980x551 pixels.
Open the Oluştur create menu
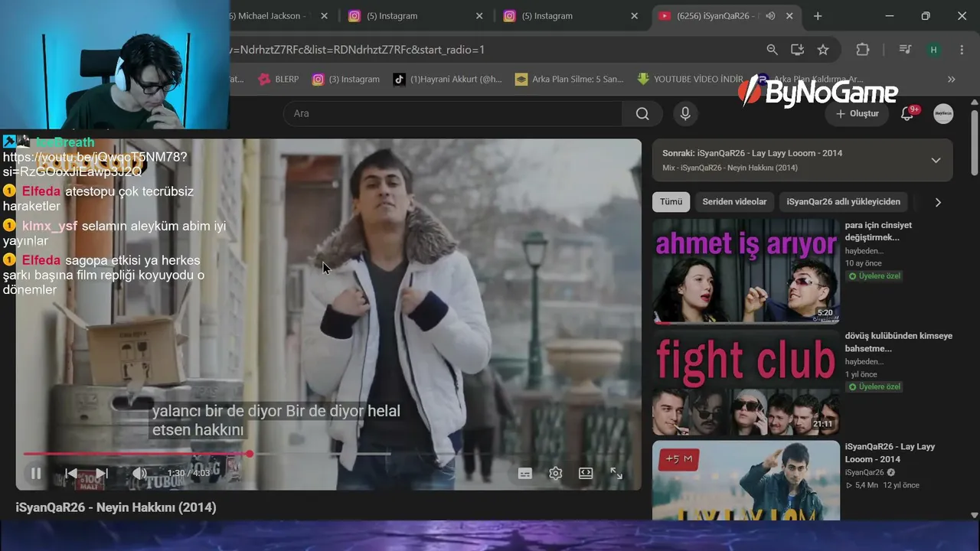[x=857, y=113]
